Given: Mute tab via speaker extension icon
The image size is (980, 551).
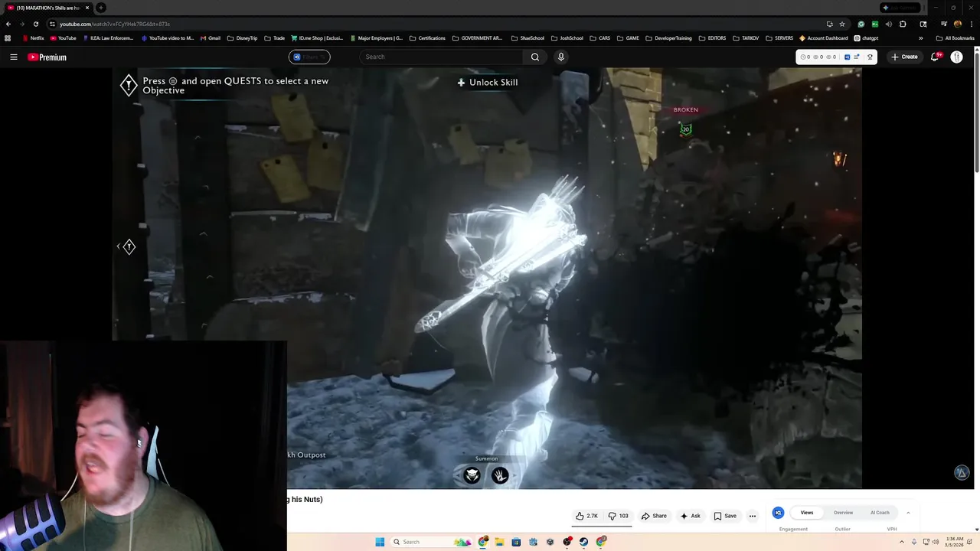Looking at the screenshot, I should [x=888, y=24].
